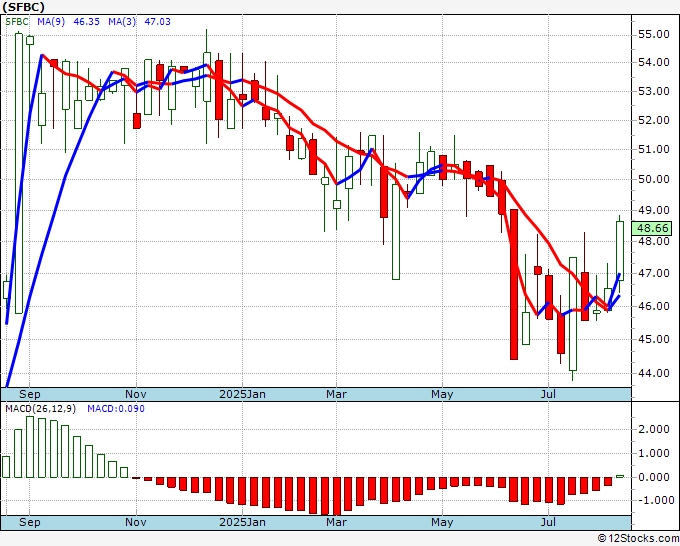Image resolution: width=680 pixels, height=546 pixels.
Task: Click the 54.00 price axis label
Action: coord(654,62)
